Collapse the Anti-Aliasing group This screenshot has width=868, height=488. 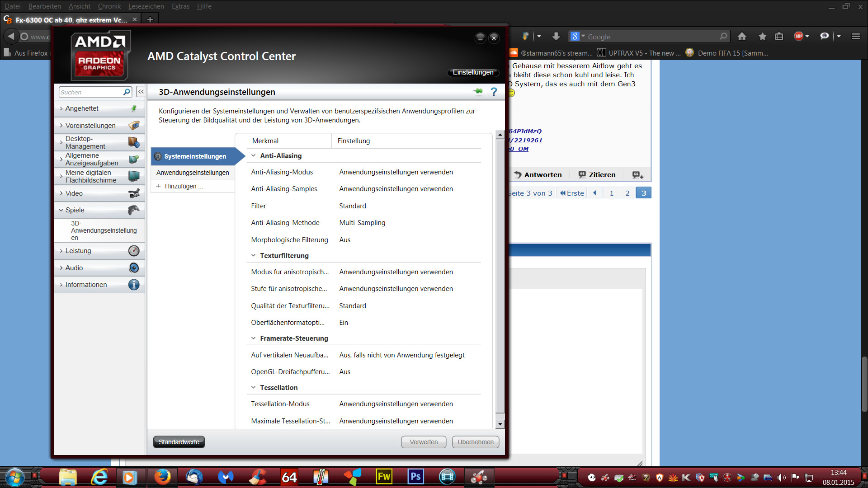pos(254,155)
